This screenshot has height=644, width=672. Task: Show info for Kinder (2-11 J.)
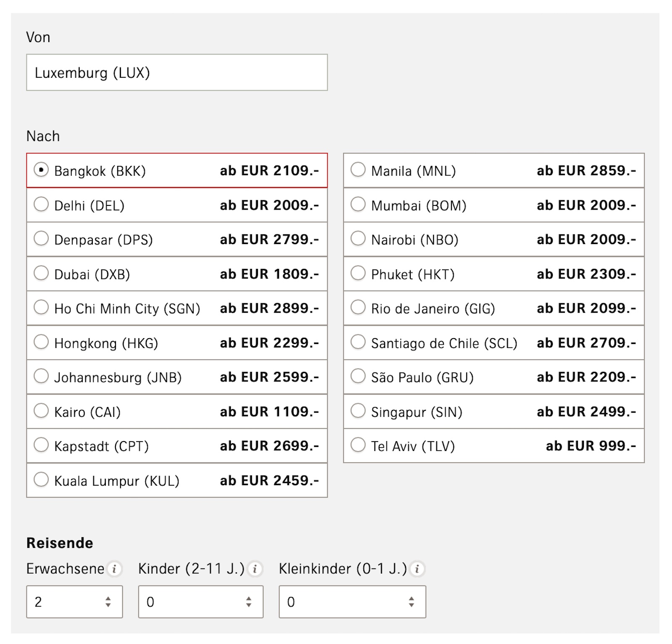click(x=255, y=569)
